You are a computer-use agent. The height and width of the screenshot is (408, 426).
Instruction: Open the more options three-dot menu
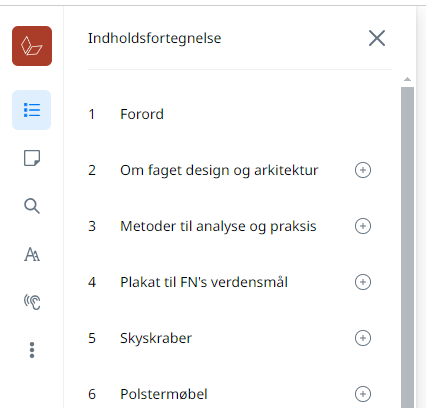[x=32, y=350]
